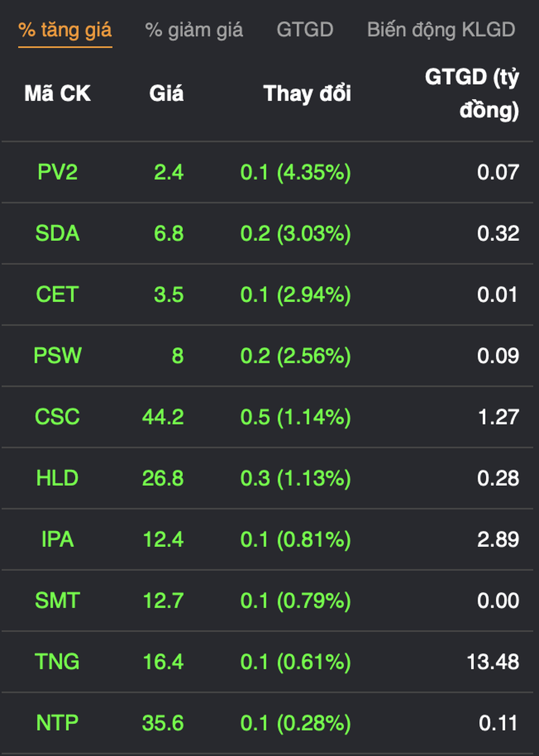Image resolution: width=539 pixels, height=756 pixels.
Task: Click the GTGD (tỷ đồng) header
Action: point(471,94)
